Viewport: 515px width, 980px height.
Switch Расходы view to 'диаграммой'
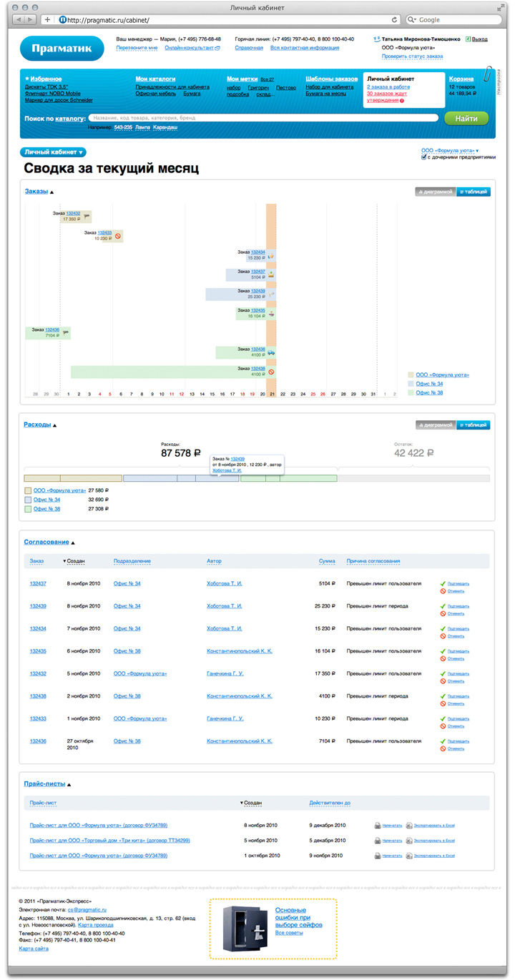coord(435,425)
